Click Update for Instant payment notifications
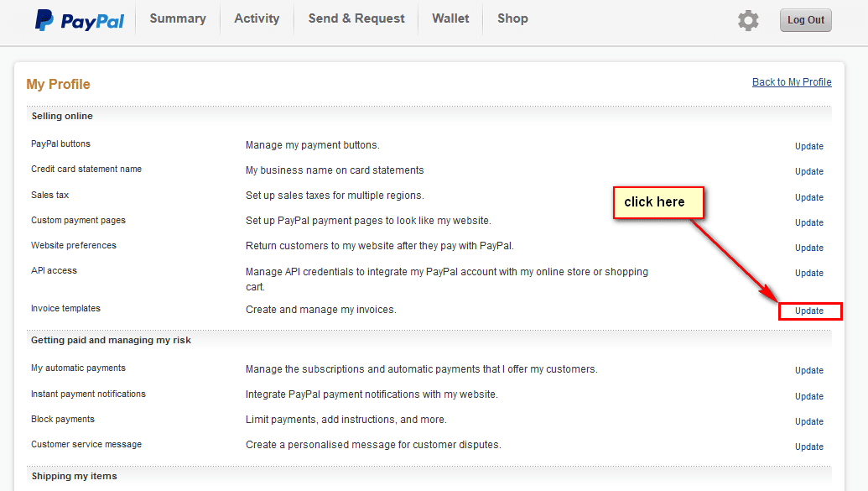Viewport: 868px width, 491px height. (x=809, y=396)
